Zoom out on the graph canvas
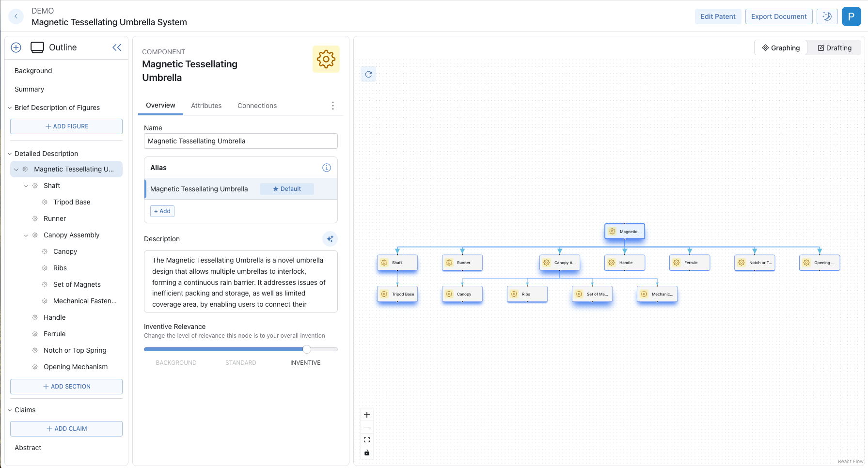Image resolution: width=868 pixels, height=468 pixels. (x=367, y=427)
